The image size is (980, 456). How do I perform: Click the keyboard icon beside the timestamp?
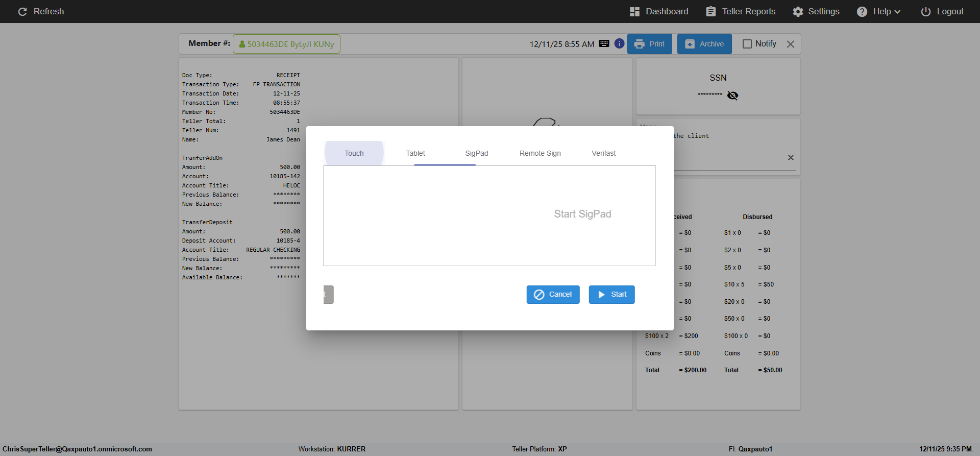(604, 44)
